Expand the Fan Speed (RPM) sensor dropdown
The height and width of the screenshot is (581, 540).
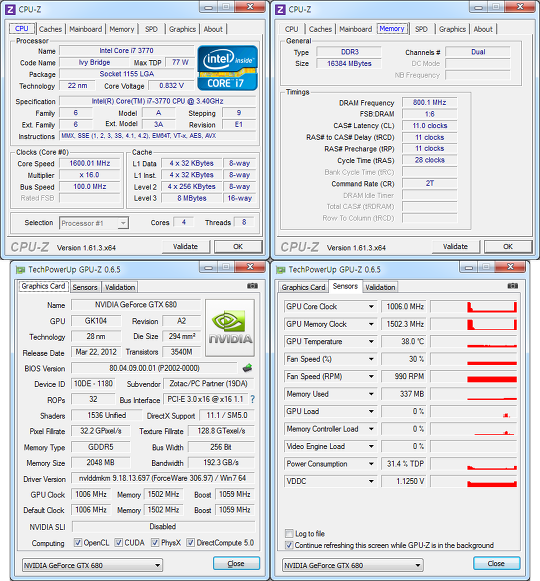coord(371,376)
